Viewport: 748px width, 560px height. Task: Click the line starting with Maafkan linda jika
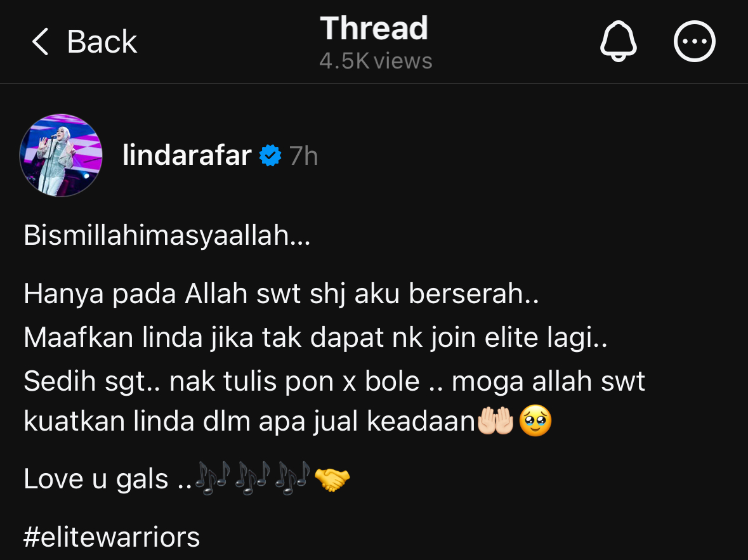(316, 337)
